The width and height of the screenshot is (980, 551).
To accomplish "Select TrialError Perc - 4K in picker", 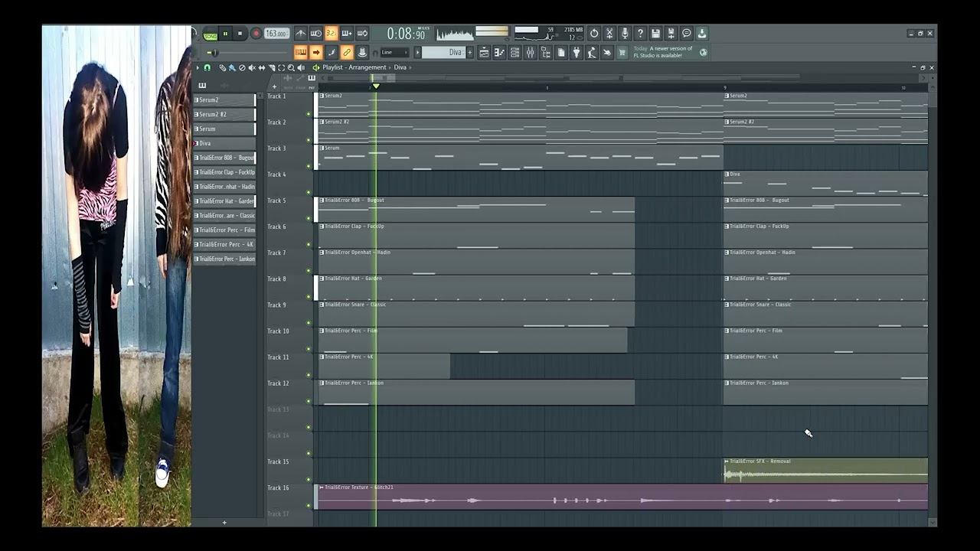I will tap(224, 245).
